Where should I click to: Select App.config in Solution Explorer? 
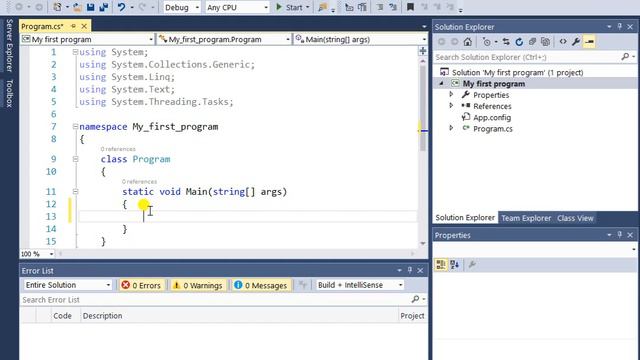click(492, 118)
